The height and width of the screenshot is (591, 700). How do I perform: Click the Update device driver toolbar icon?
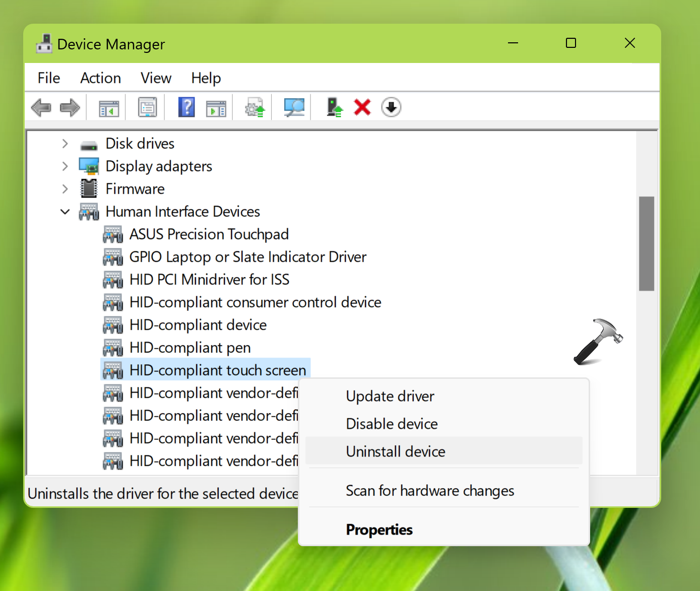[255, 107]
